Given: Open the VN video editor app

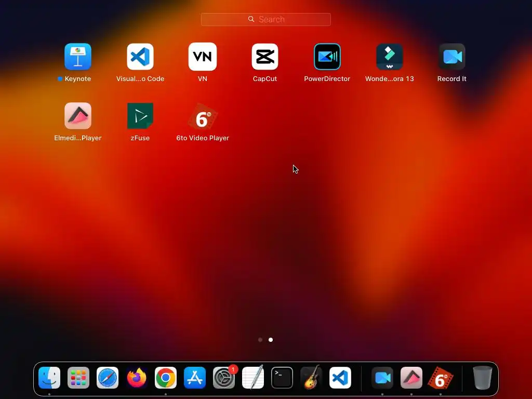Looking at the screenshot, I should pos(203,56).
